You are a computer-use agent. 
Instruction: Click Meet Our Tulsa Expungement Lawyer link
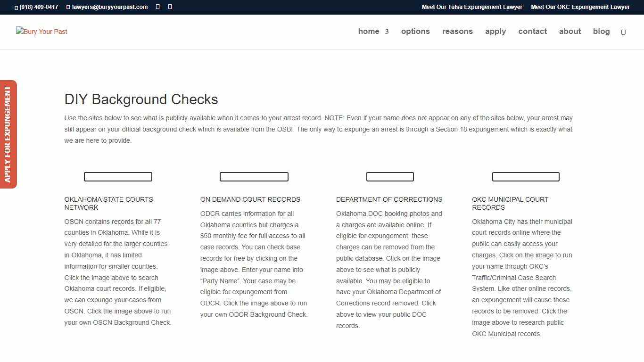point(472,7)
